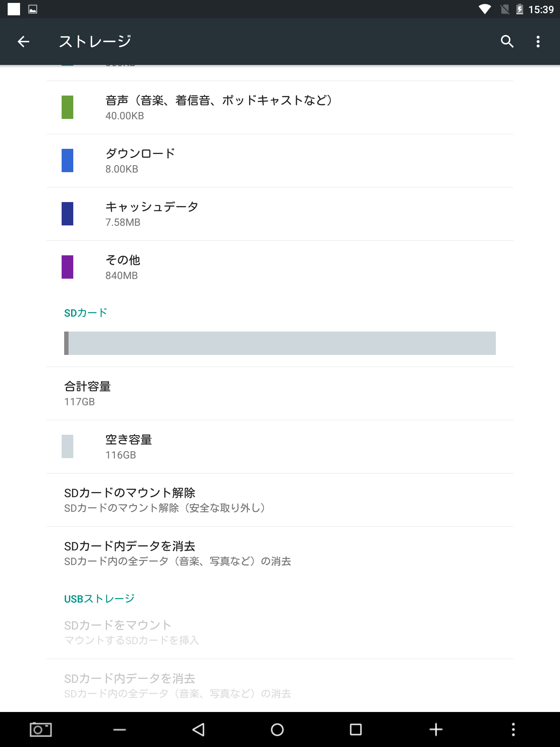
Task: Tap 空き容量 116GB entry
Action: tap(280, 447)
